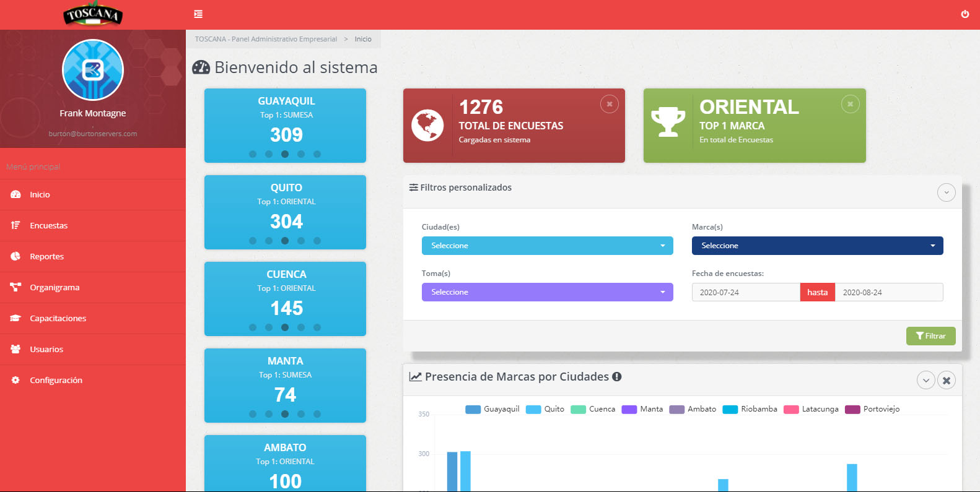Image resolution: width=980 pixels, height=492 pixels.
Task: Click the power logout icon
Action: [965, 14]
